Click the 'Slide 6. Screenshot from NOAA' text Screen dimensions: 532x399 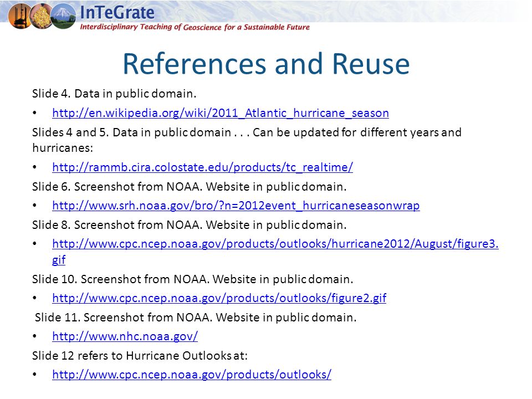[190, 187]
